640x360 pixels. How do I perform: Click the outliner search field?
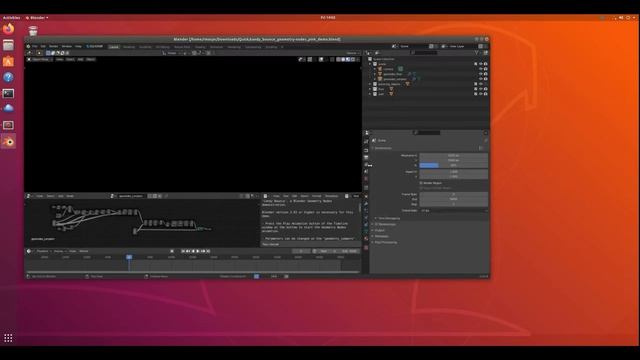click(425, 53)
